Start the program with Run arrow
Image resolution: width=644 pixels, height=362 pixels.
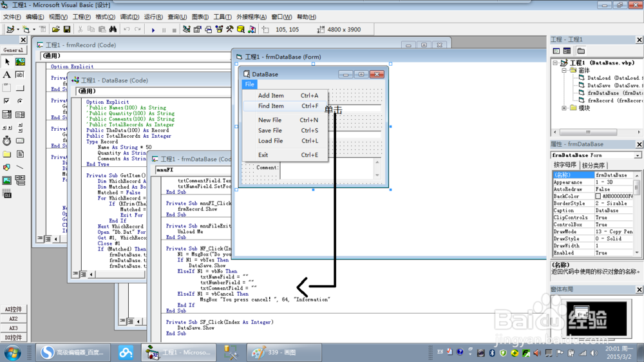pos(153,30)
